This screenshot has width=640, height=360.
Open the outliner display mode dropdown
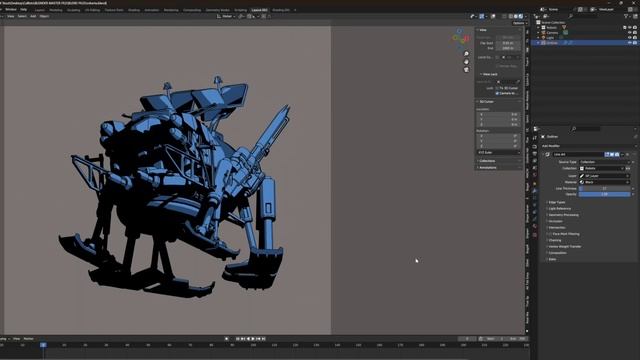pyautogui.click(x=547, y=16)
